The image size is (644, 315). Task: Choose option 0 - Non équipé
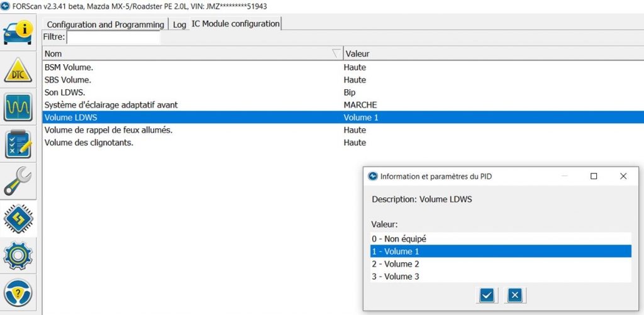coord(501,239)
